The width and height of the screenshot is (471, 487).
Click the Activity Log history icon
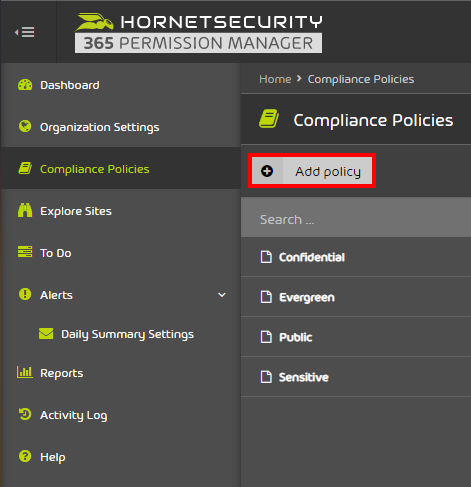pyautogui.click(x=25, y=414)
